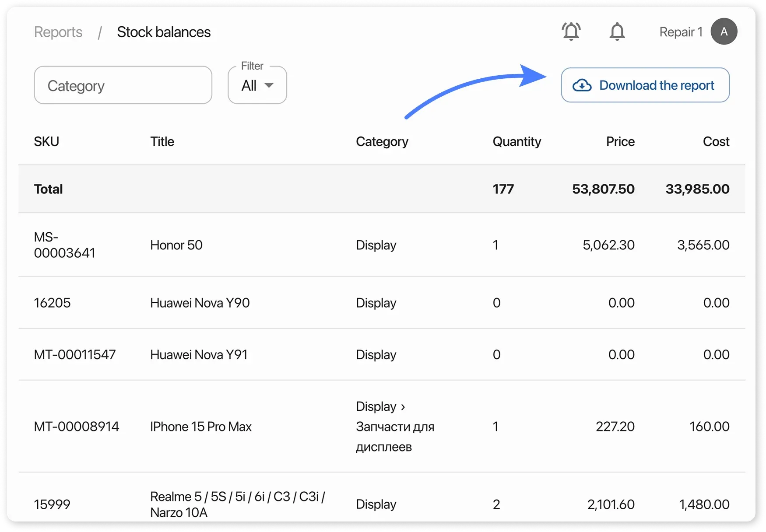Open the Repair 1 account menu
The width and height of the screenshot is (766, 532).
coord(681,32)
